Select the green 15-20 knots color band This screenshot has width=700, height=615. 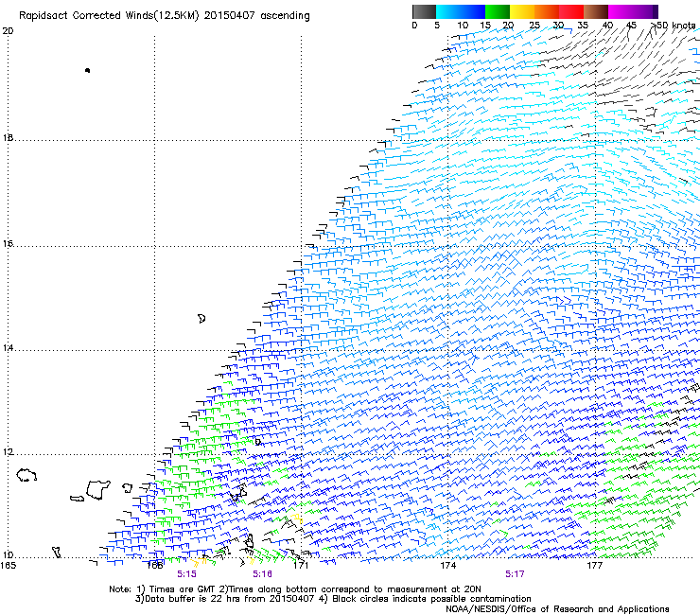pos(498,11)
